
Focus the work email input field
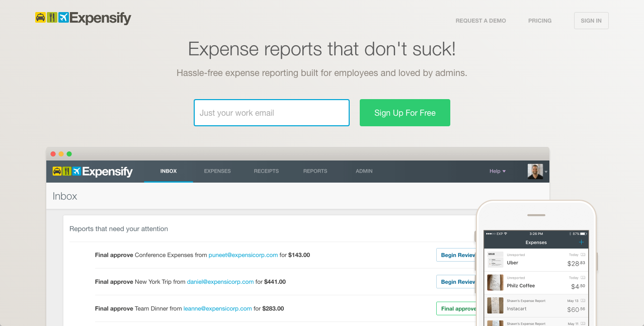click(272, 113)
